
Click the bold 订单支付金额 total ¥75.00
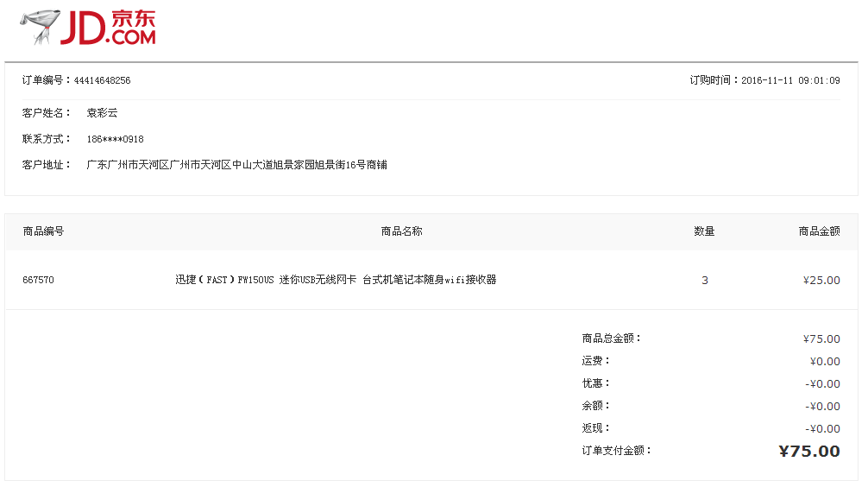tap(808, 451)
